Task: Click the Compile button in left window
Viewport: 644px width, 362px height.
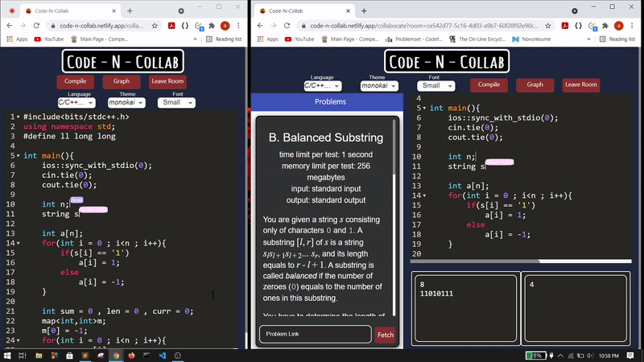Action: tap(75, 81)
